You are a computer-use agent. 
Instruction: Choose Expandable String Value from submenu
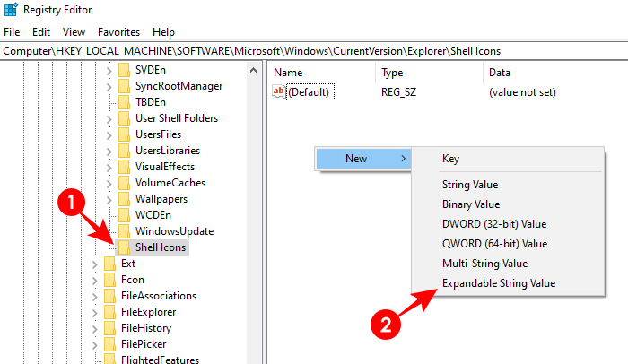(x=498, y=283)
